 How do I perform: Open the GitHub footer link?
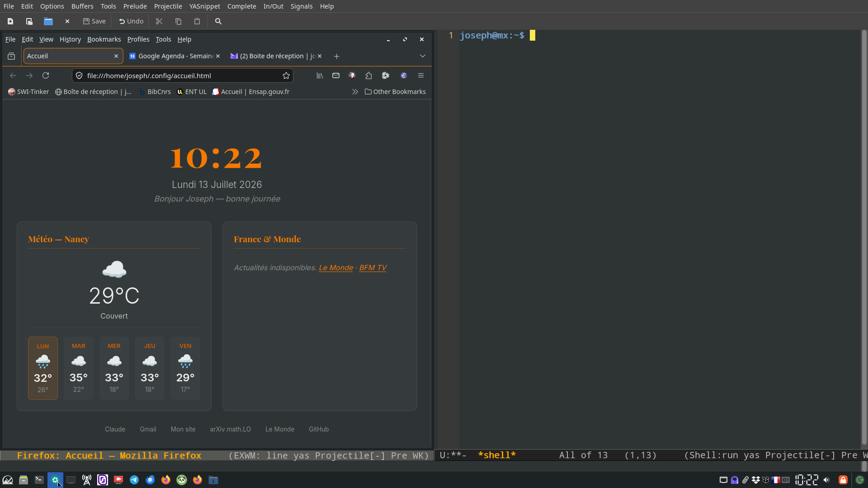[x=319, y=429]
